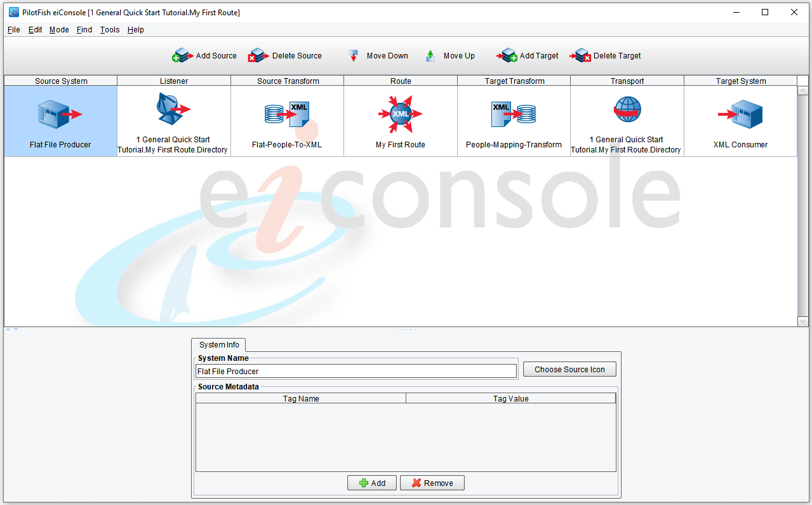Click the Tag Value column header
812x505 pixels.
[x=511, y=398]
